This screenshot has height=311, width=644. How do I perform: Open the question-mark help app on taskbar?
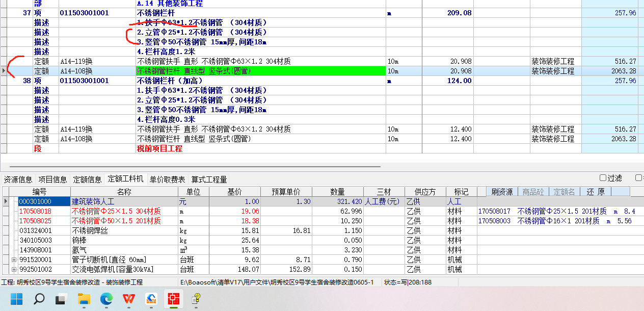[x=196, y=299]
